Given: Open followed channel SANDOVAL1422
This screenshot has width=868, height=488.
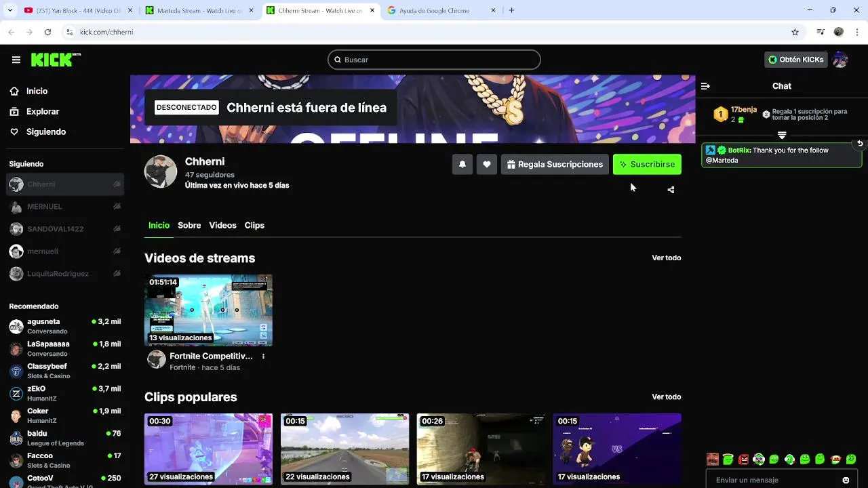Looking at the screenshot, I should (65, 229).
